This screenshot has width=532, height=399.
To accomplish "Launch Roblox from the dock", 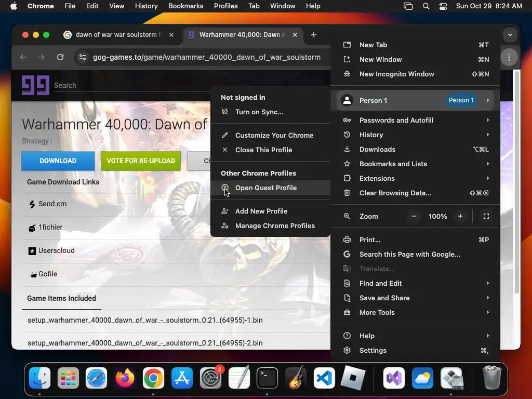I will (x=353, y=378).
